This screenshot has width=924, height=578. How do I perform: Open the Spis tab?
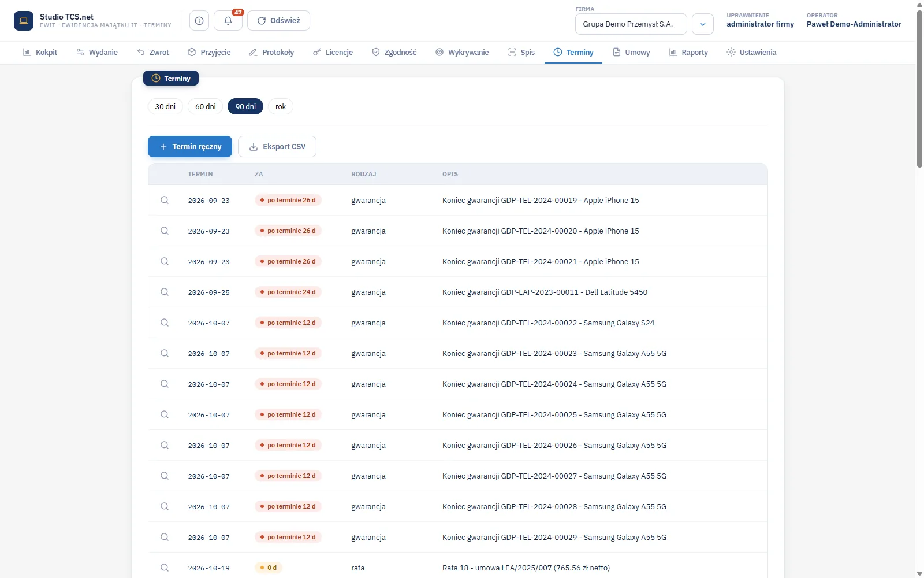point(521,52)
